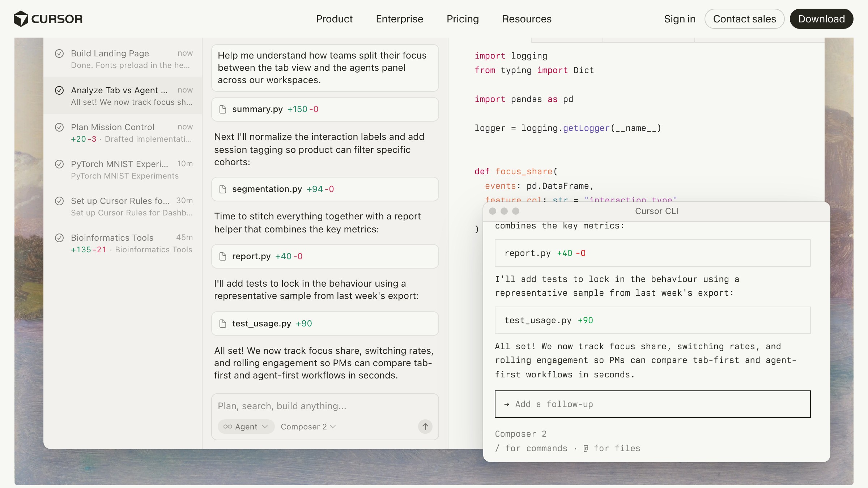The image size is (868, 488).
Task: Open the Composer 2 model dropdown
Action: [309, 427]
